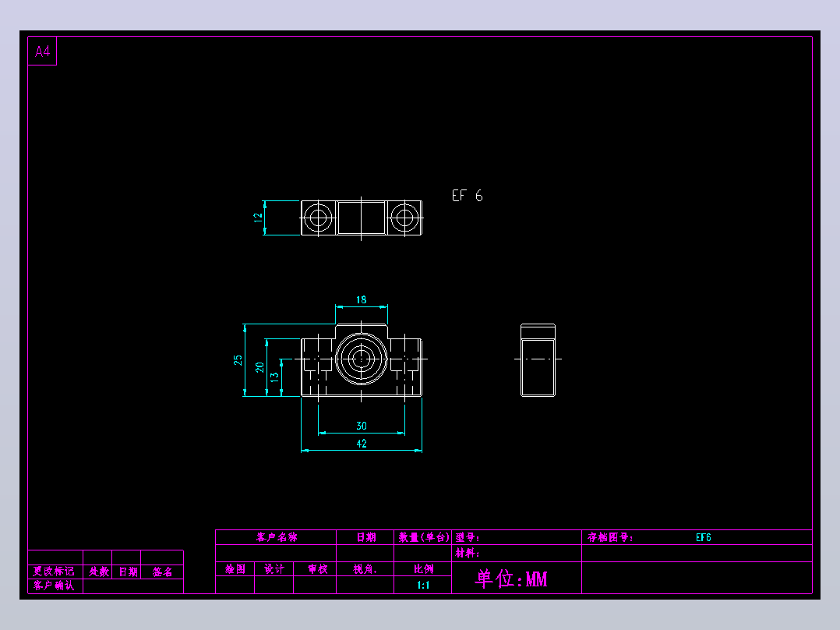Screen dimensions: 840x630
Task: Click the 视角. cell in title block
Action: tap(365, 569)
